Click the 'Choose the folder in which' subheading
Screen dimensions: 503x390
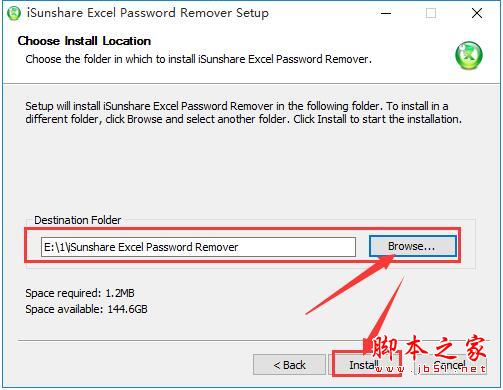198,59
